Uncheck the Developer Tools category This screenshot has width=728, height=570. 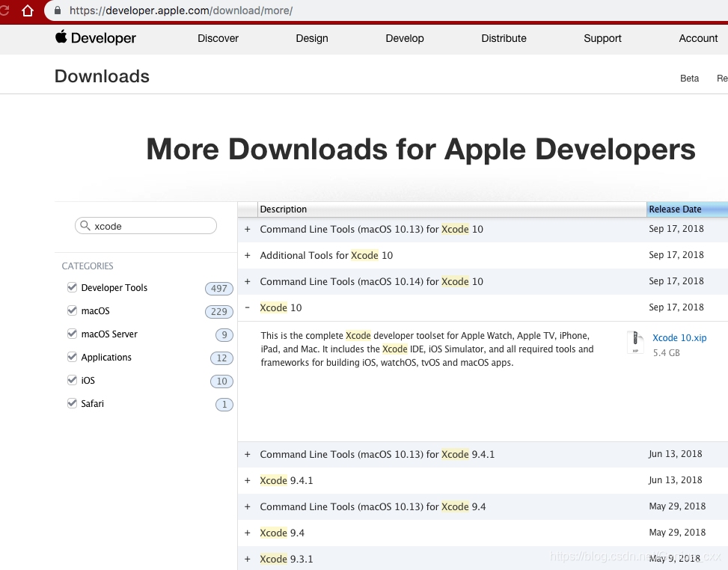point(72,287)
